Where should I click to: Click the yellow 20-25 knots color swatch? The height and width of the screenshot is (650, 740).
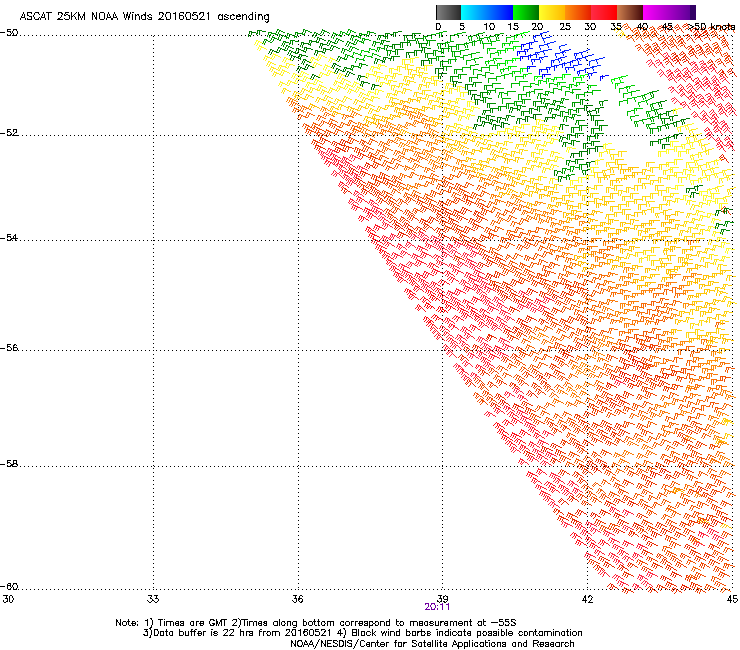point(552,12)
